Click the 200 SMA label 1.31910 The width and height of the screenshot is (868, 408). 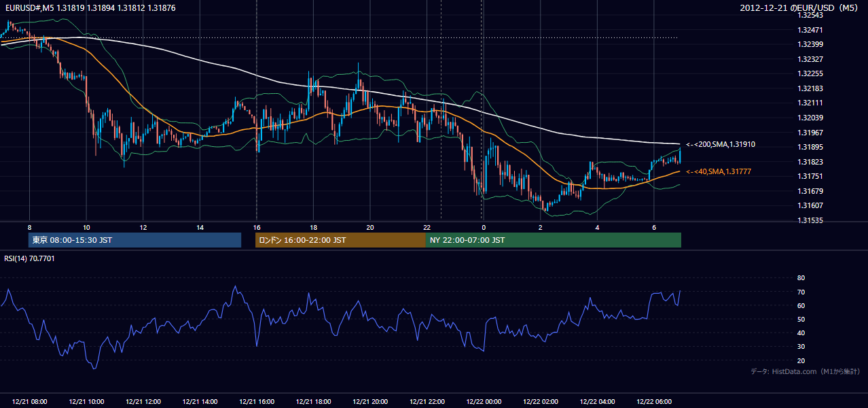click(x=721, y=144)
